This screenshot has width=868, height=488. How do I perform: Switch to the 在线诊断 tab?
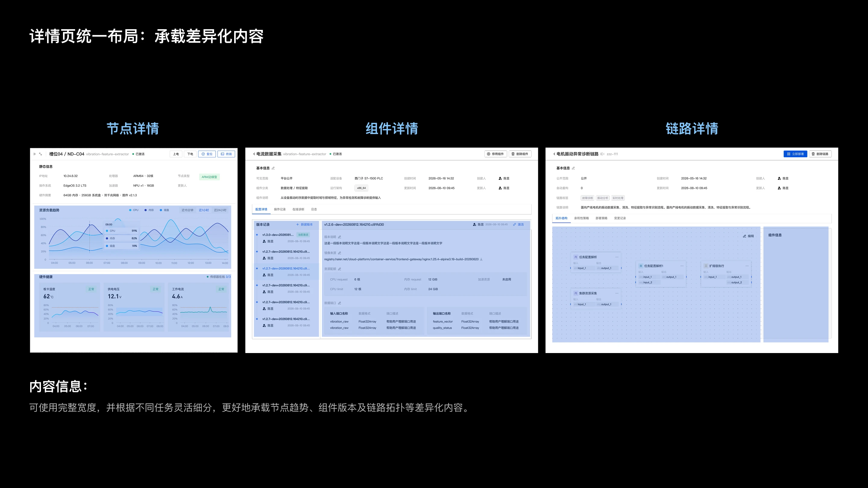click(298, 209)
